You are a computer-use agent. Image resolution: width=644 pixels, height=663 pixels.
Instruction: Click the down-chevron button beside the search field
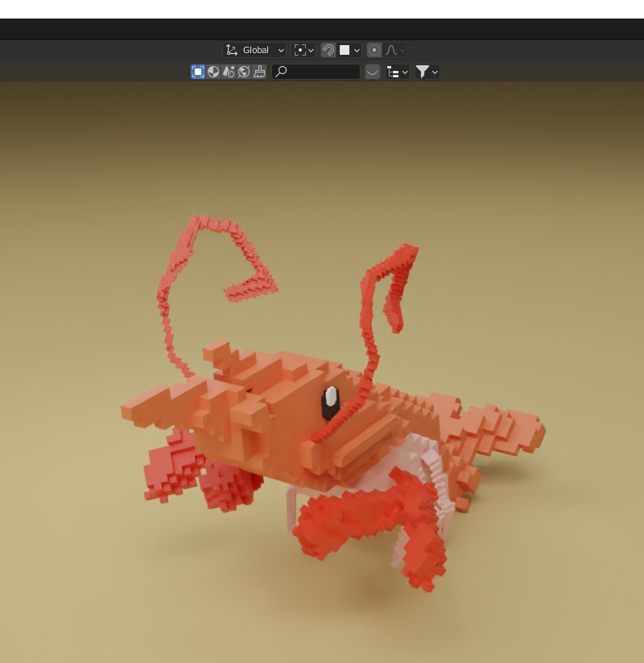click(x=372, y=72)
